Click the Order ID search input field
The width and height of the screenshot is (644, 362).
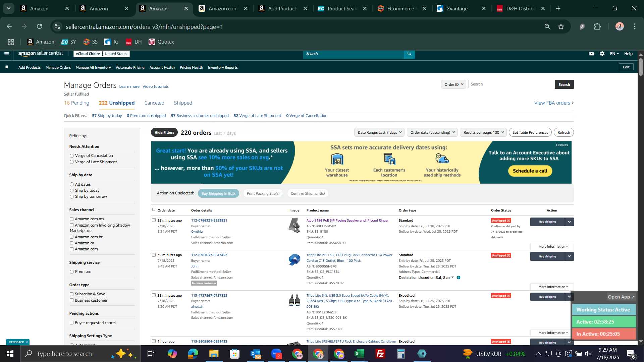tap(512, 84)
